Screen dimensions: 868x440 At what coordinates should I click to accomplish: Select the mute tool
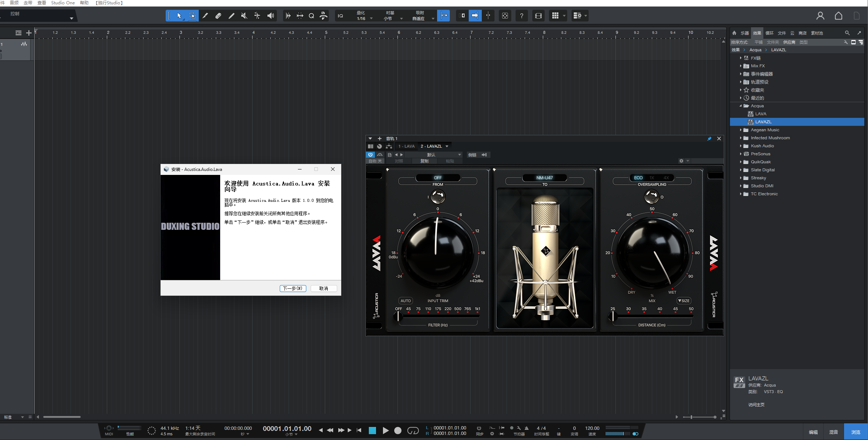pos(244,16)
